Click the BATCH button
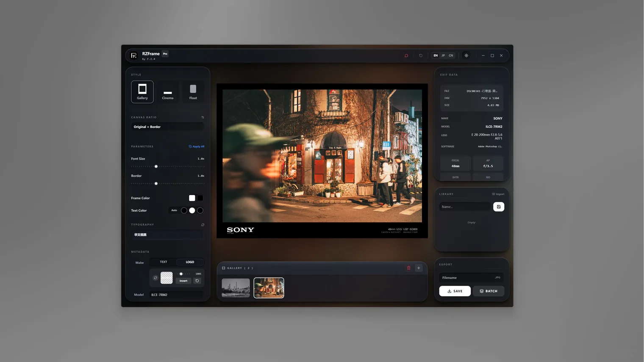Screen dimensions: 644x362 pos(489,291)
